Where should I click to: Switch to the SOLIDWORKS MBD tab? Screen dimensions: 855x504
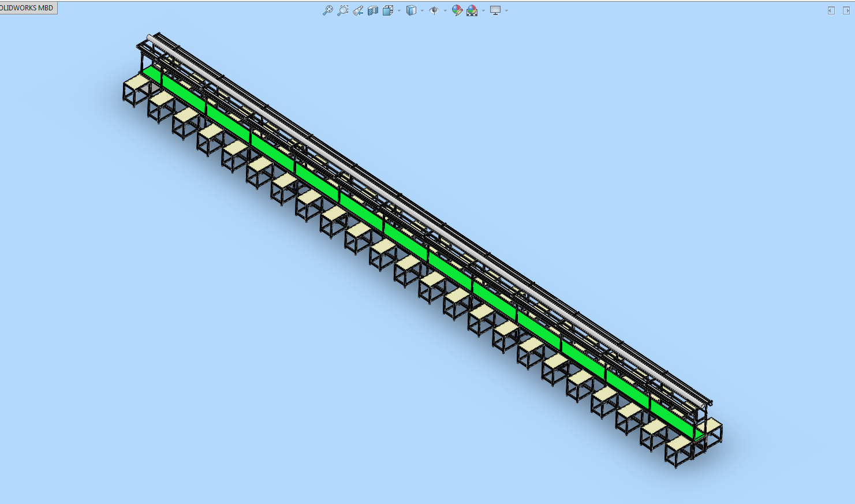(28, 8)
